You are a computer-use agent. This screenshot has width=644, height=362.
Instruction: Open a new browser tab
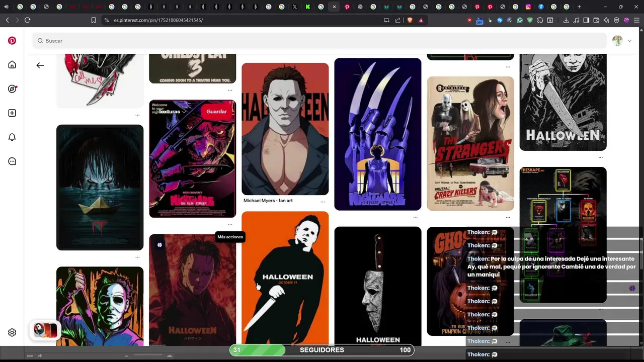(579, 7)
